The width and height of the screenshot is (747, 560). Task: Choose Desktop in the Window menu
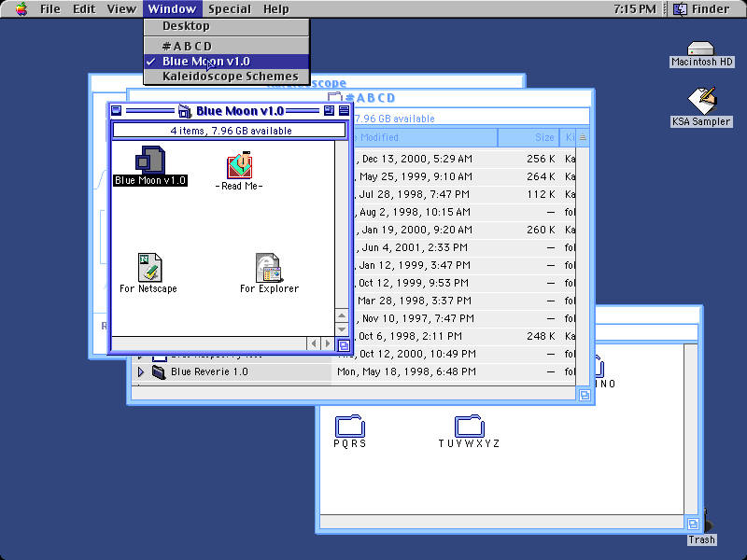coord(226,26)
